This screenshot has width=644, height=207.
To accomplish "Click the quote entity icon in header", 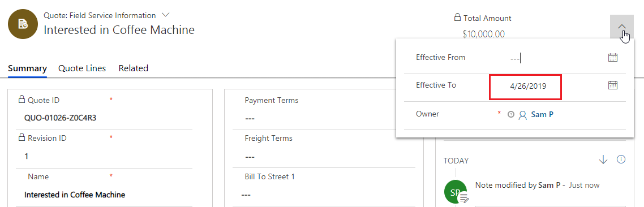I will 23,24.
